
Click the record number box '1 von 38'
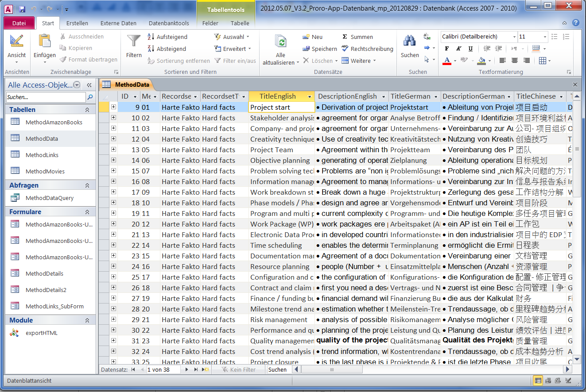[163, 369]
